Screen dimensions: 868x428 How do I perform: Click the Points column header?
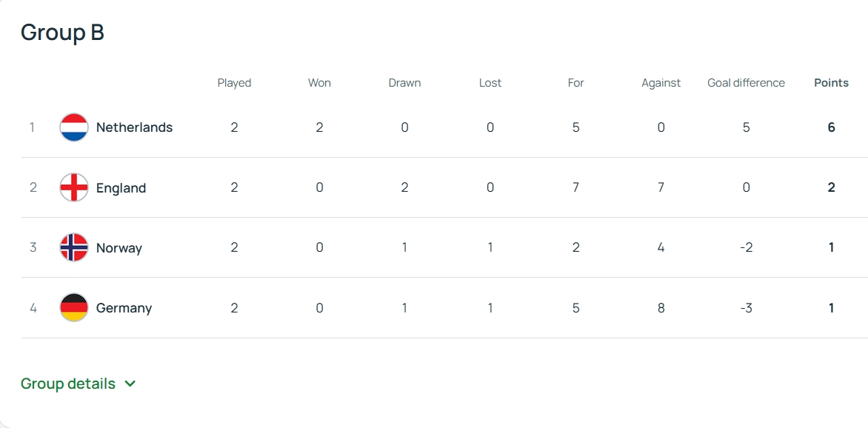831,83
